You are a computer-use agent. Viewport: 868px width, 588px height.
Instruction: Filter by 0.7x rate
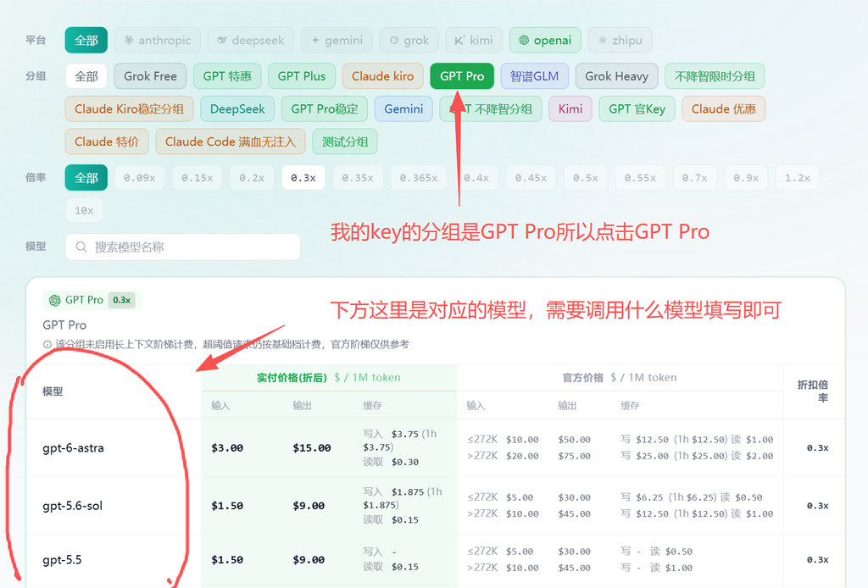point(695,178)
